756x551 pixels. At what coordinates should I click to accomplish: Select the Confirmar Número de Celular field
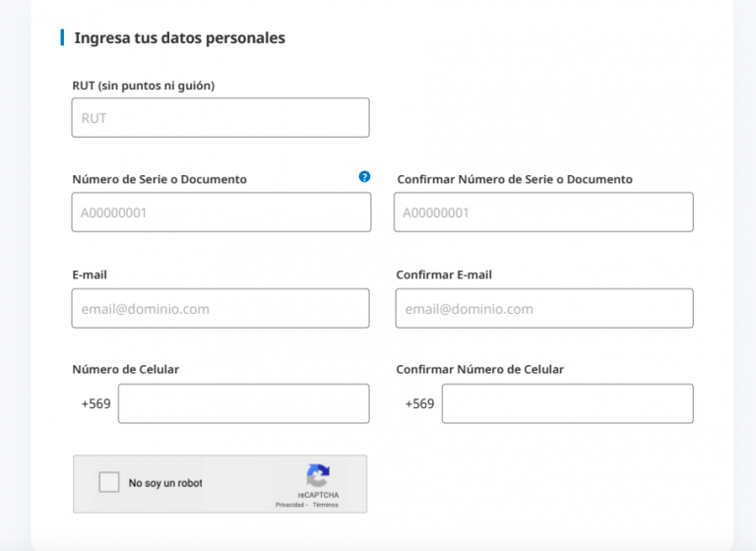(x=567, y=403)
